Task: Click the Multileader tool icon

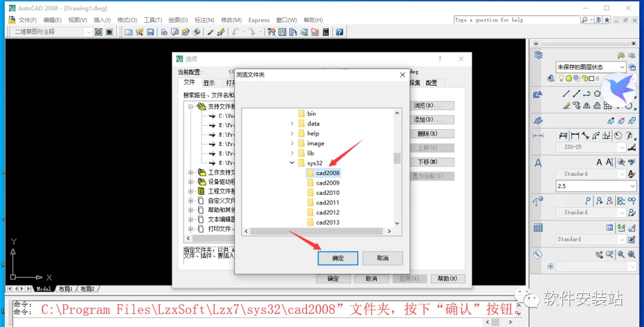Action: [588, 201]
